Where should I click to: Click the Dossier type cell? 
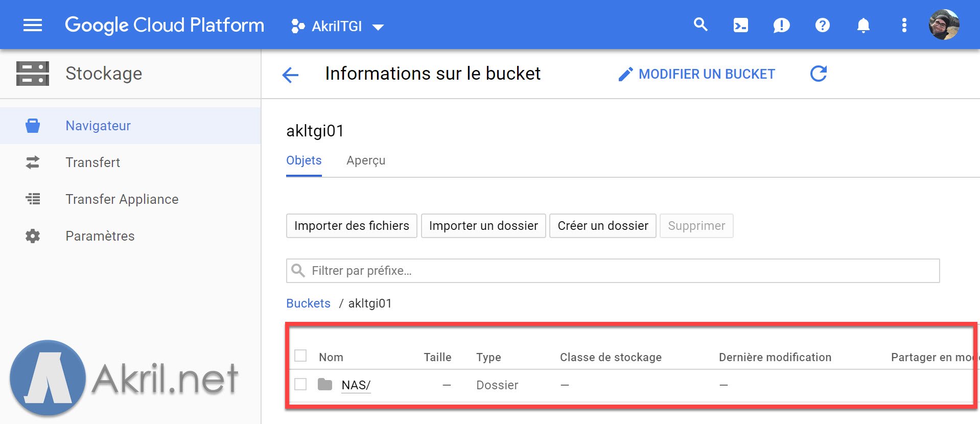click(497, 385)
